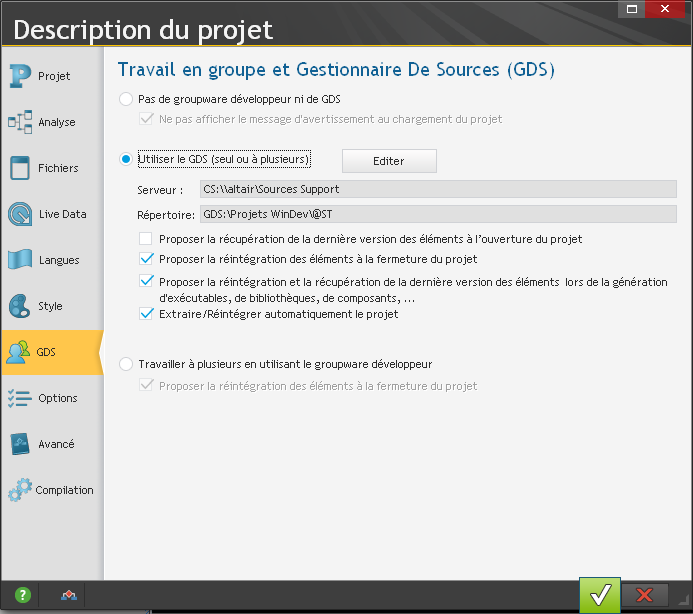Image resolution: width=693 pixels, height=614 pixels.
Task: Open the Langues flag icon
Action: (x=21, y=260)
